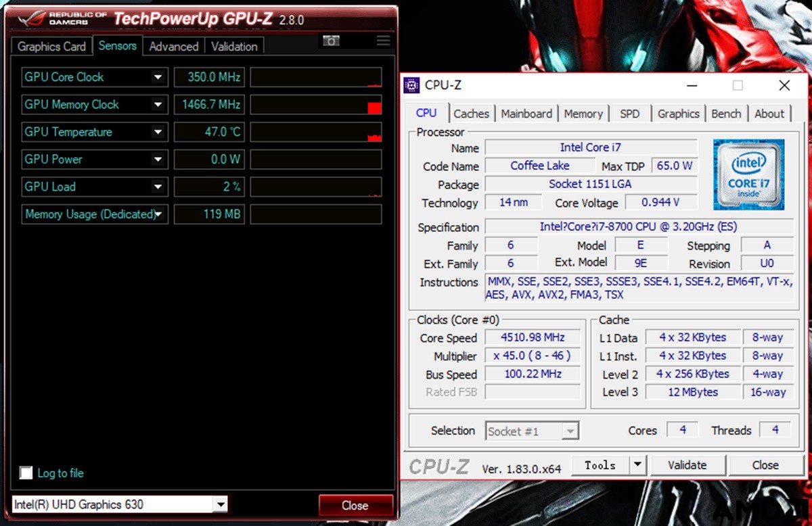Viewport: 812px width, 526px height.
Task: Open the GPU-Z Validation tab
Action: 234,47
